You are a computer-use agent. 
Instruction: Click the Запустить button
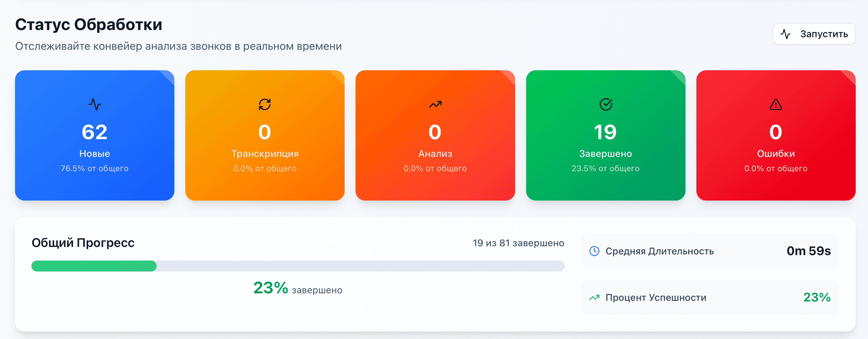tap(814, 34)
